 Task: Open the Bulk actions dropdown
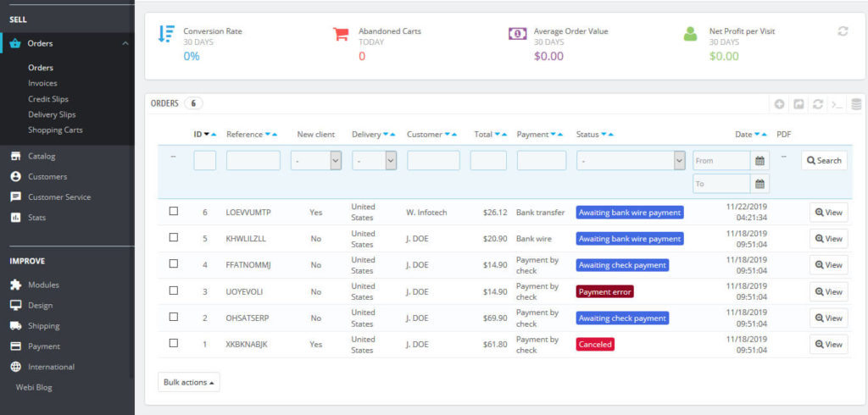188,382
